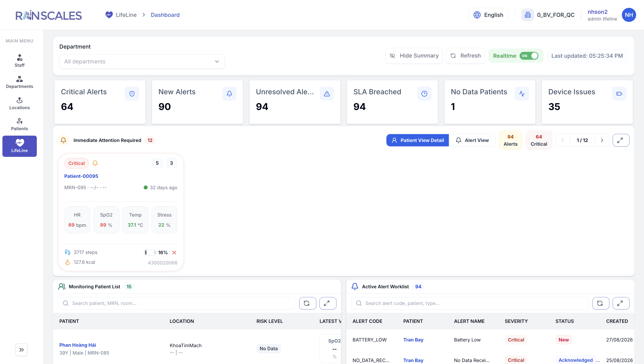The height and width of the screenshot is (364, 644).
Task: Click the No Data Patients pulse icon
Action: click(522, 93)
